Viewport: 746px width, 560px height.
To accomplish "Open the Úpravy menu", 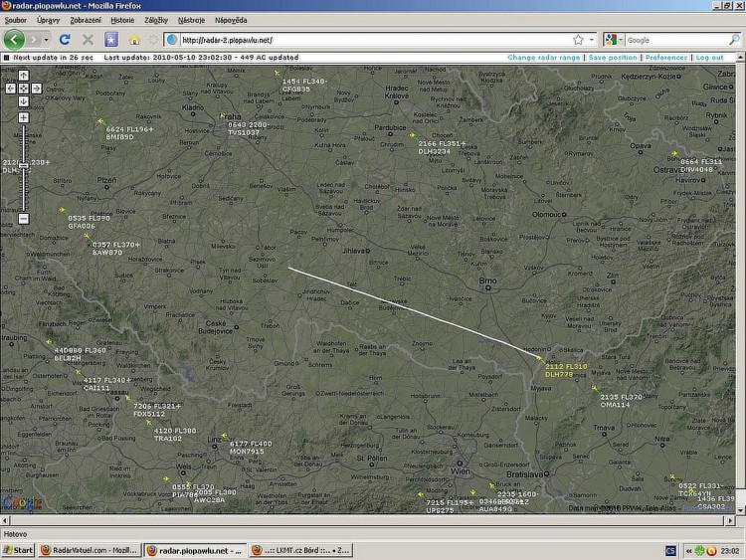I will tap(49, 20).
